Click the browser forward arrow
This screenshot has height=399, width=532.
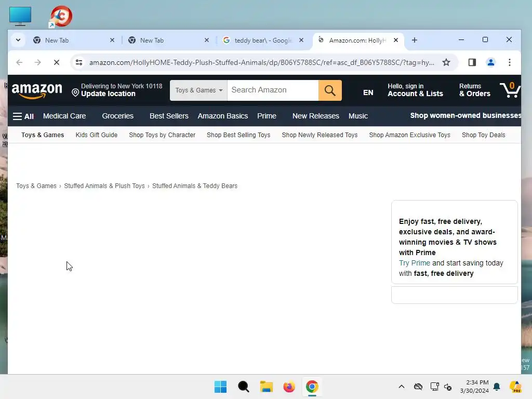point(37,62)
